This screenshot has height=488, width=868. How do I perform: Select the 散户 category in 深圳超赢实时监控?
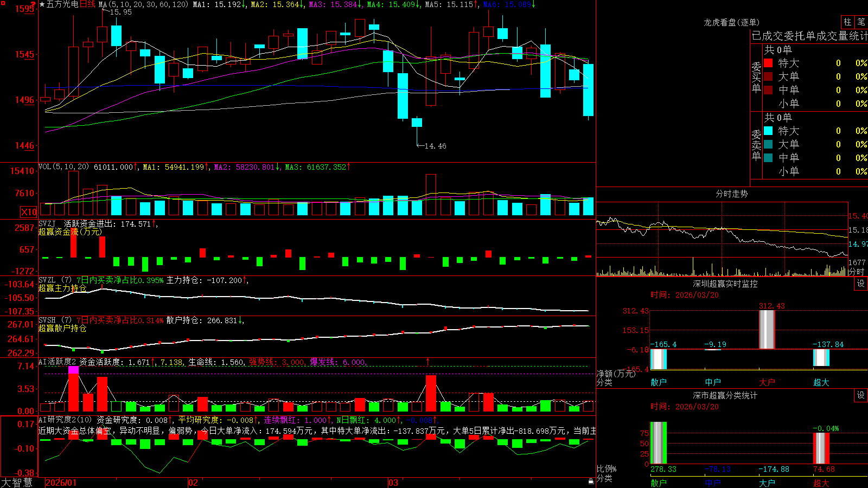pyautogui.click(x=659, y=382)
